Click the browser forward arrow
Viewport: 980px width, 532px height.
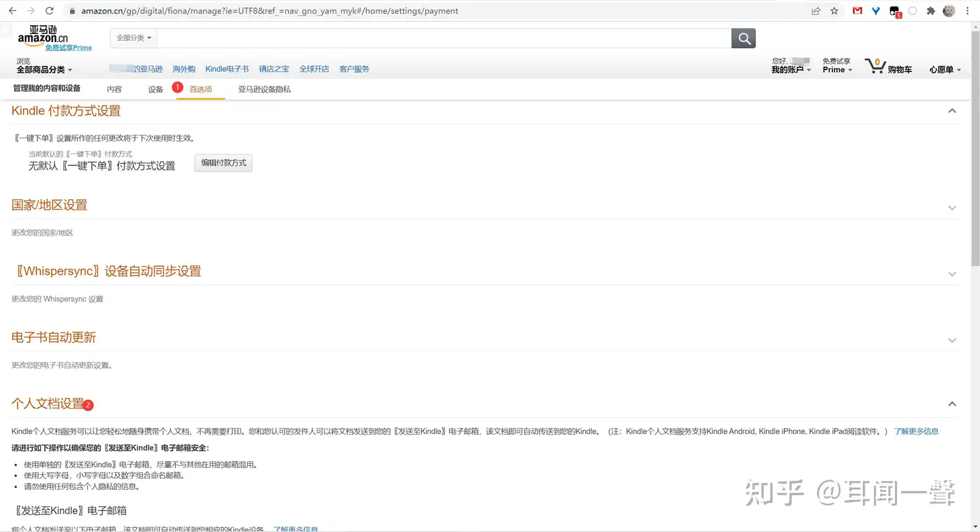(x=31, y=11)
